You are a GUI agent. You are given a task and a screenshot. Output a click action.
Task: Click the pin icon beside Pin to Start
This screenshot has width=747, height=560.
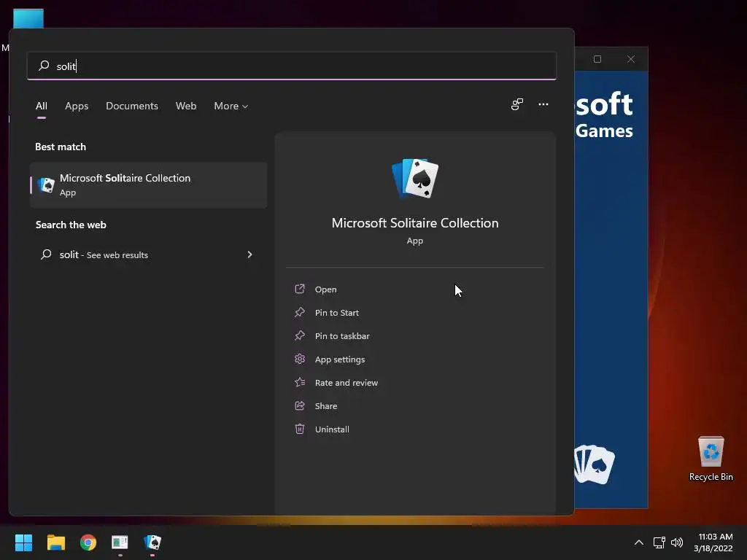click(x=300, y=312)
